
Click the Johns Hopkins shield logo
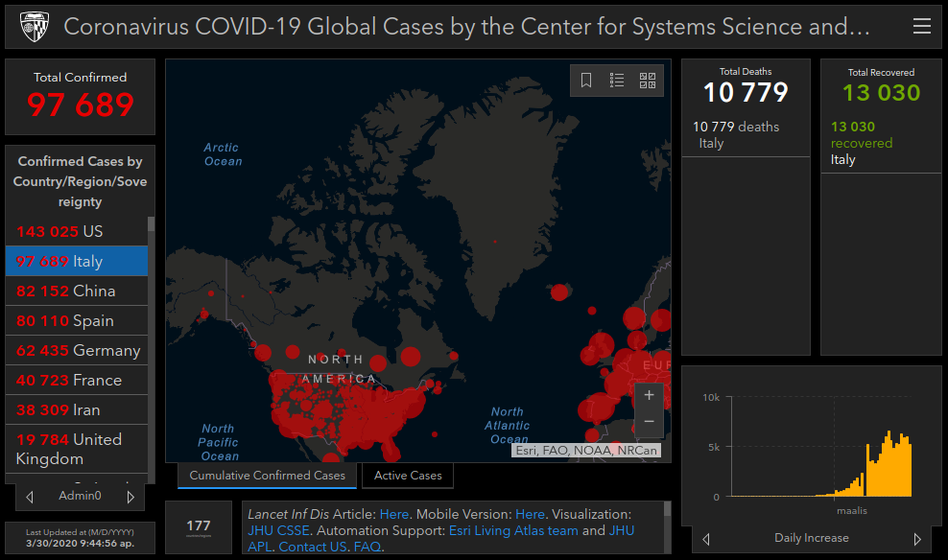[x=34, y=27]
